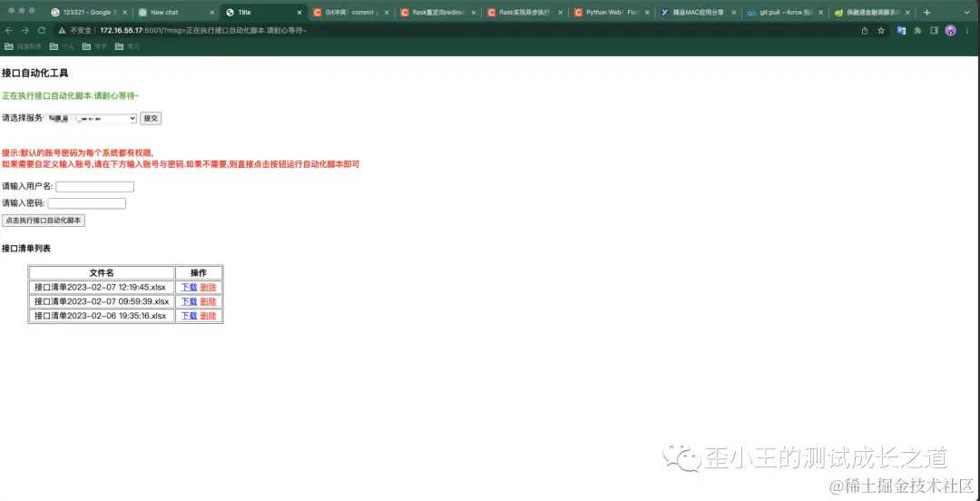The height and width of the screenshot is (501, 980).
Task: Download 接口清单2023-02-07 09:59:39.xlsx
Action: [189, 301]
